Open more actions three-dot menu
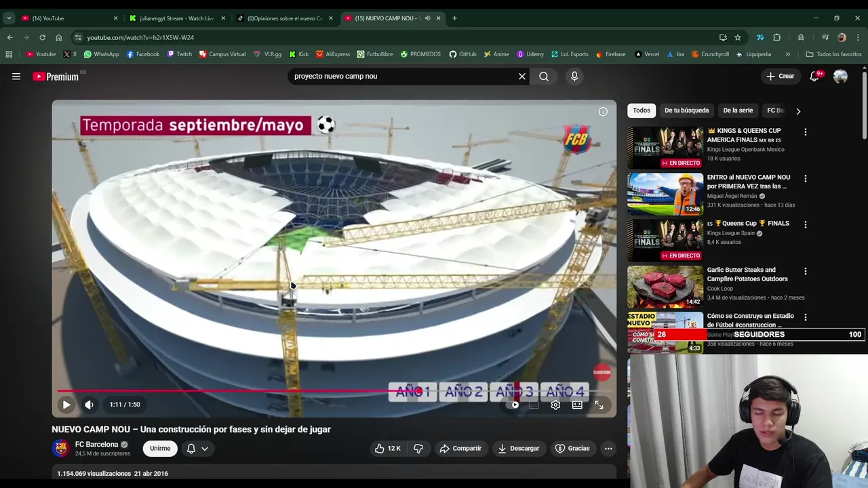 (x=608, y=448)
